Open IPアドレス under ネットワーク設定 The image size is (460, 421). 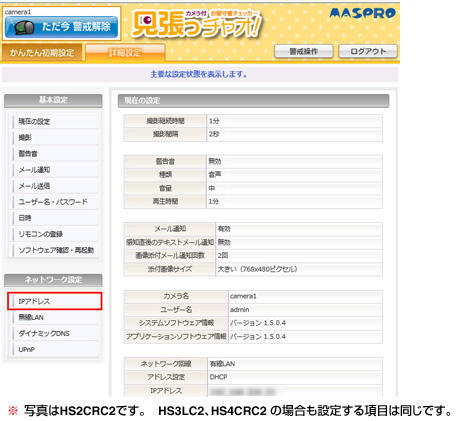55,301
